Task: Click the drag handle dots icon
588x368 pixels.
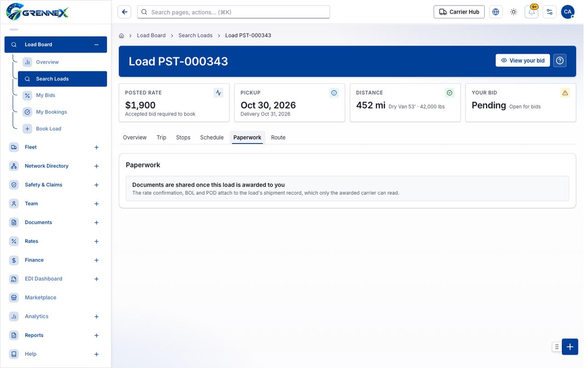Action: 557,347
